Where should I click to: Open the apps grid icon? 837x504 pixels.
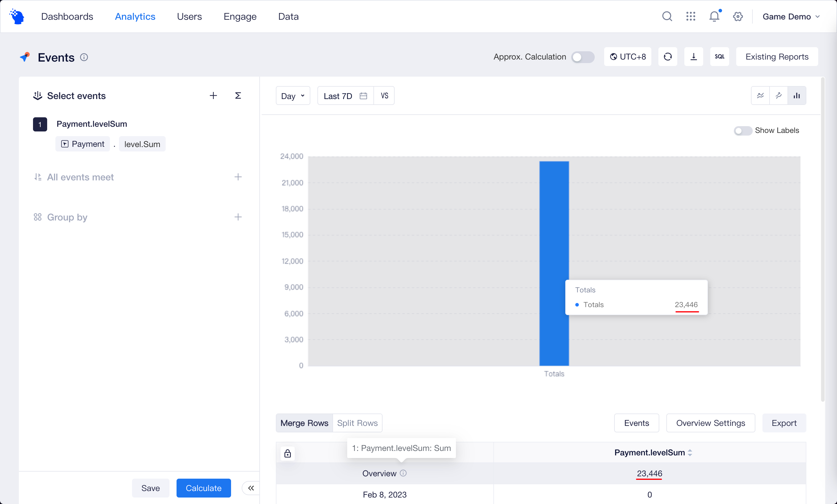tap(691, 16)
